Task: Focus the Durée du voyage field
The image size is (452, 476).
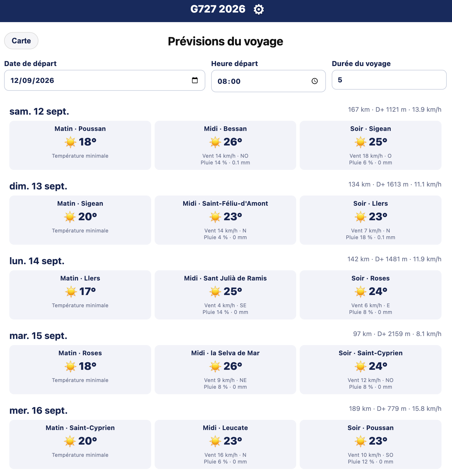Action: tap(389, 80)
